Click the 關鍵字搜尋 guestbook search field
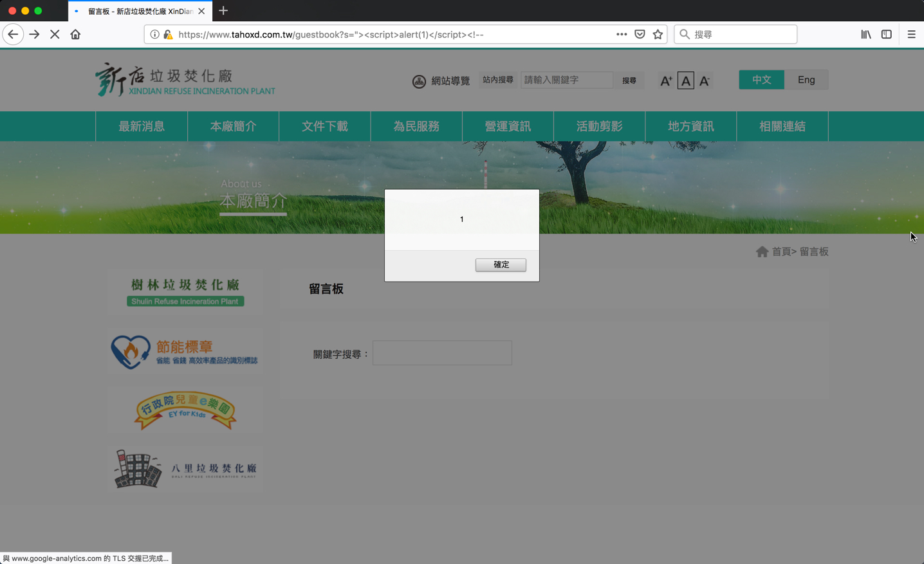This screenshot has height=564, width=924. coord(442,353)
